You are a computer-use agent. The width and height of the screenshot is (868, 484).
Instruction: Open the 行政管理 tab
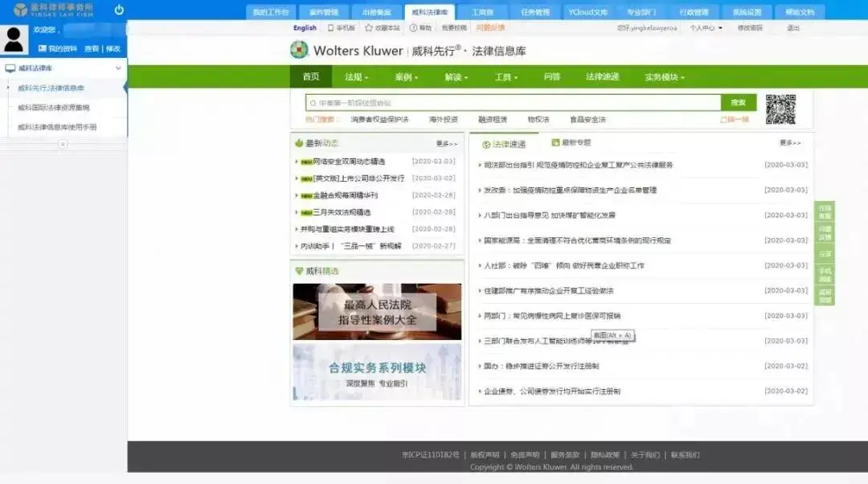click(694, 11)
